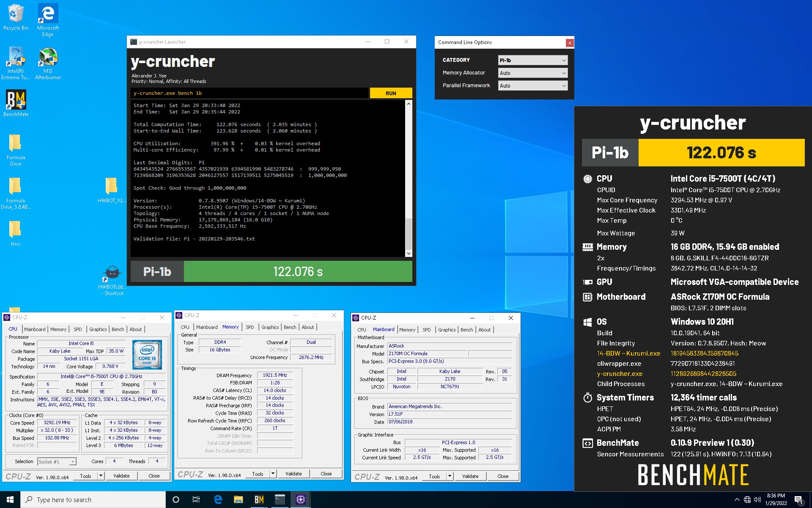Open the Formula Drive_3.0.40 folder
This screenshot has height=508, width=812.
coord(16,193)
